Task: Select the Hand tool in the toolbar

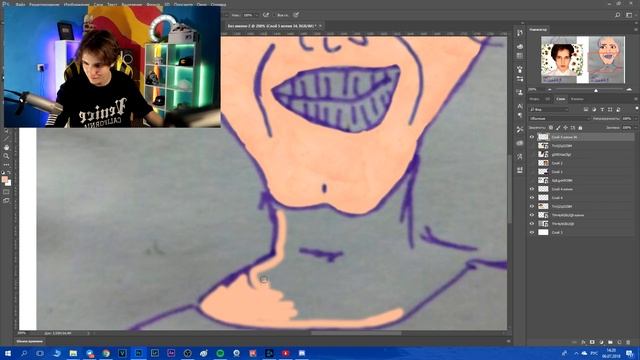Action: point(6,147)
